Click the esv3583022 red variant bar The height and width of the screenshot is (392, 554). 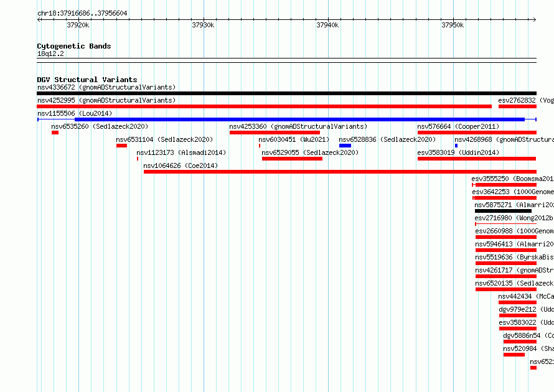pos(518,329)
